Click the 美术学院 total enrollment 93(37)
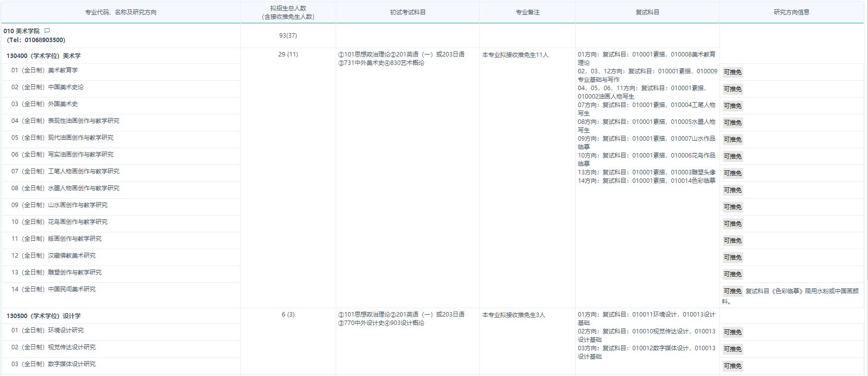Screen dimensions: 868x376 click(x=288, y=36)
